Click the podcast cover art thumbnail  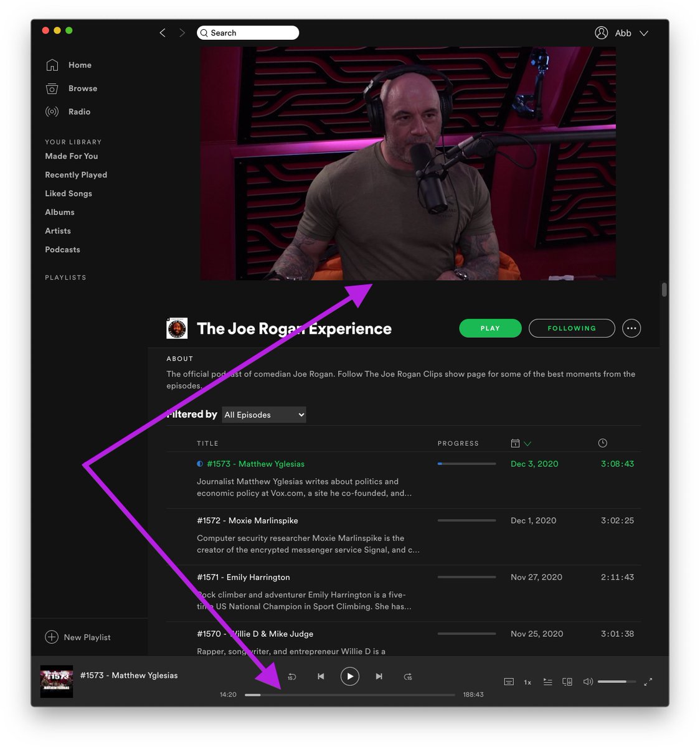click(177, 328)
